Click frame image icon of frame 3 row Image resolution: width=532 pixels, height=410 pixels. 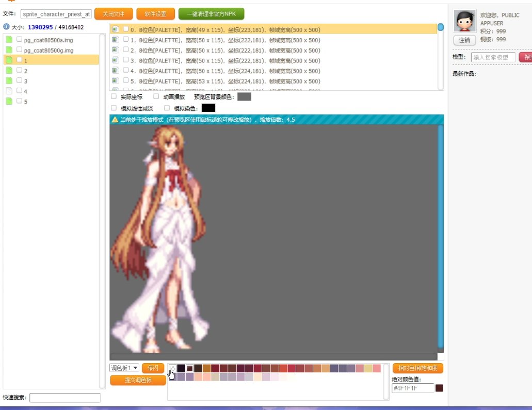coord(115,60)
